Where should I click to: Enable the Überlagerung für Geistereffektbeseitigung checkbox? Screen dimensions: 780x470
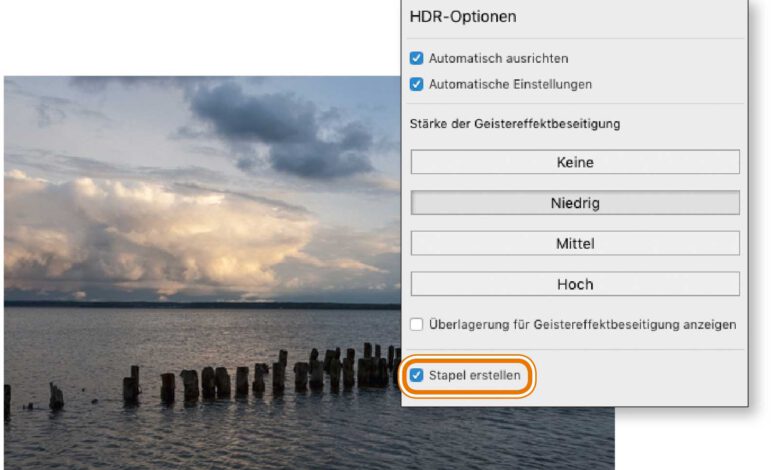click(417, 324)
